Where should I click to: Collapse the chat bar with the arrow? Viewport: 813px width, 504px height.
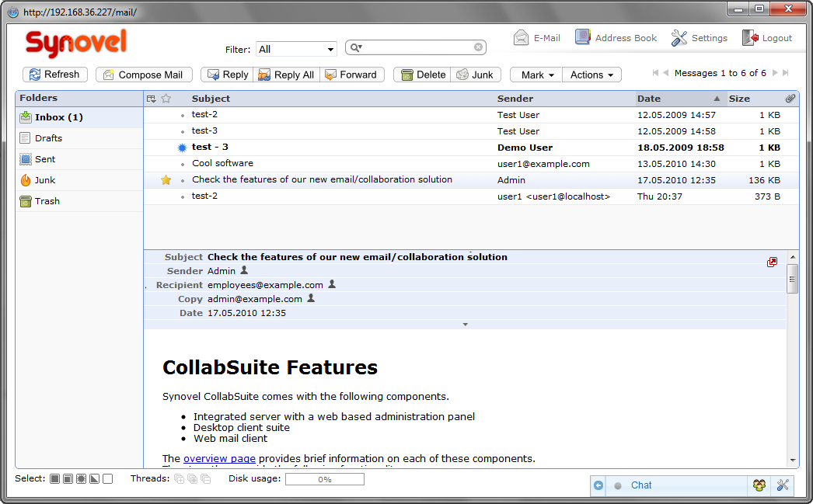pos(598,485)
